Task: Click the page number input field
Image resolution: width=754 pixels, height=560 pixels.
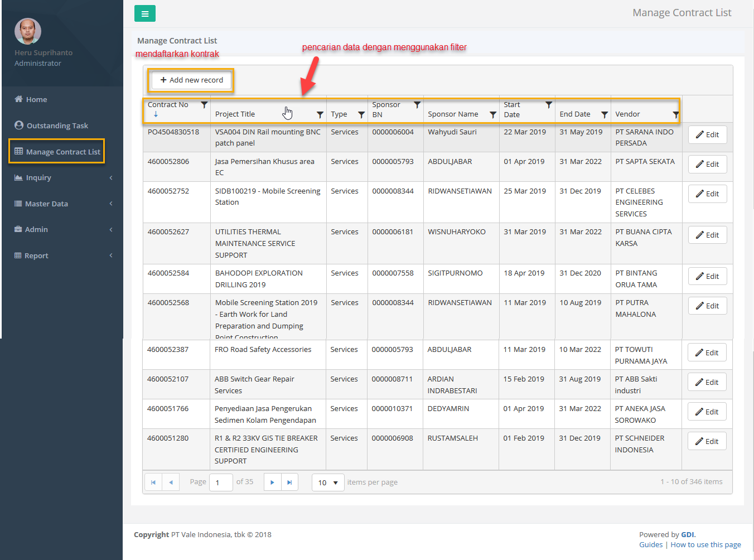Action: click(x=221, y=482)
